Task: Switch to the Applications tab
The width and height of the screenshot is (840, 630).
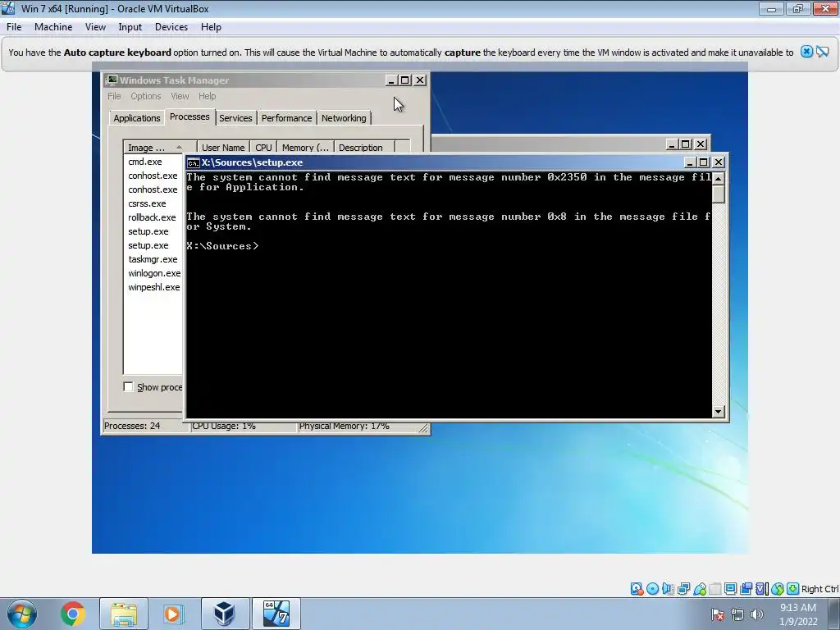Action: click(x=137, y=118)
